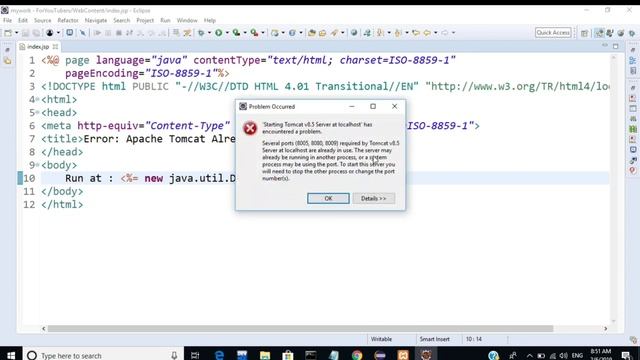Viewport: 640px width, 360px height.
Task: Collapse the head tag fold at line 5
Action: click(x=38, y=112)
